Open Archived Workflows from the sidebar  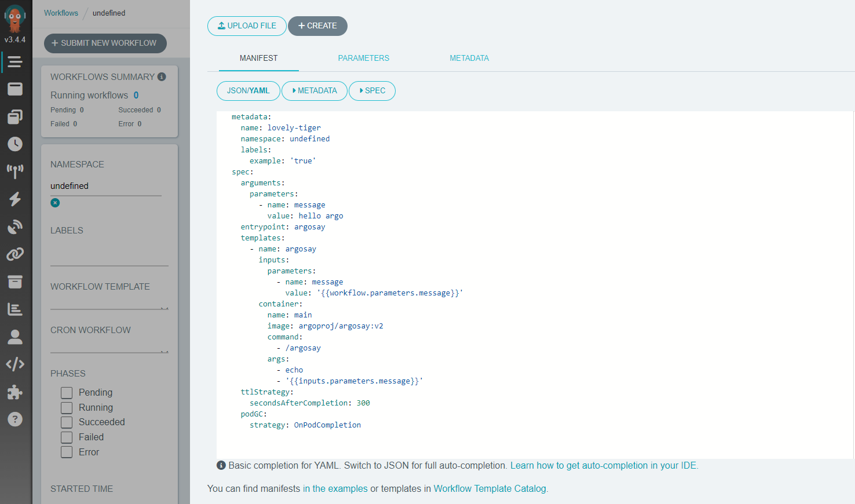pos(16,282)
